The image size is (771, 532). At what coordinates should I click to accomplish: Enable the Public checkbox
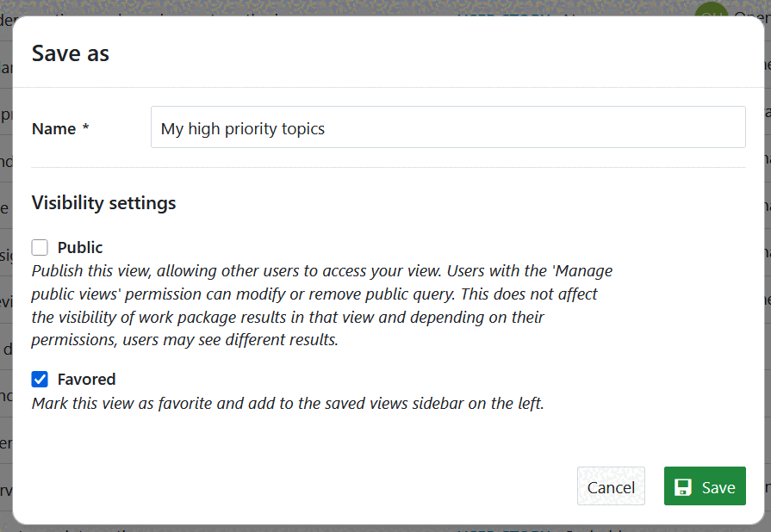pyautogui.click(x=39, y=247)
